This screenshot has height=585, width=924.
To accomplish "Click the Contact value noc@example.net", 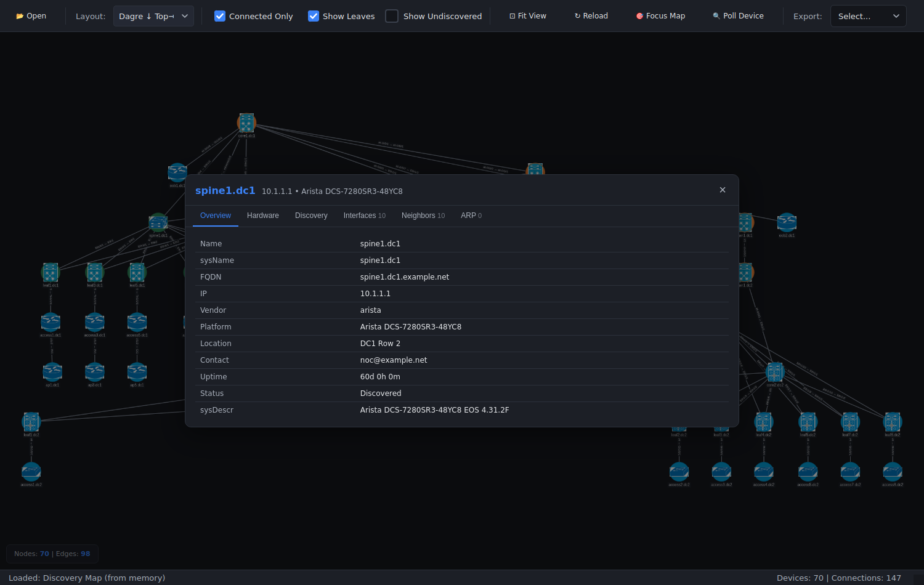I will click(394, 360).
